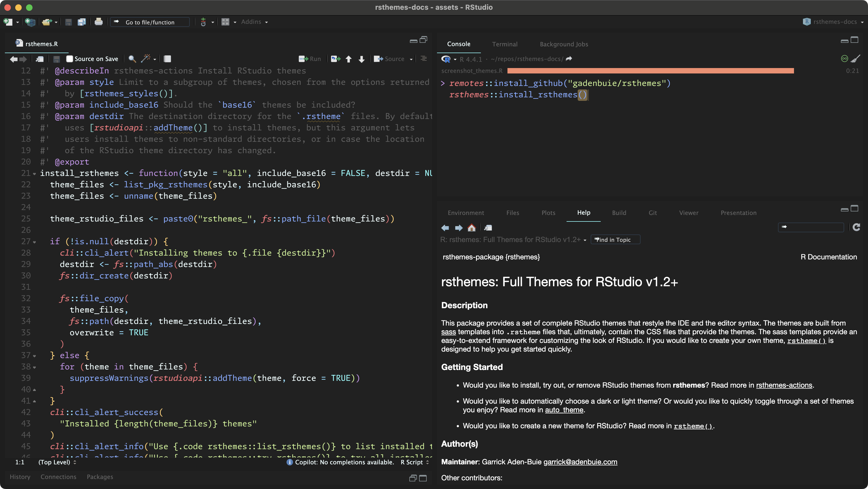The height and width of the screenshot is (489, 868).
Task: Refresh the help topic
Action: (x=856, y=227)
